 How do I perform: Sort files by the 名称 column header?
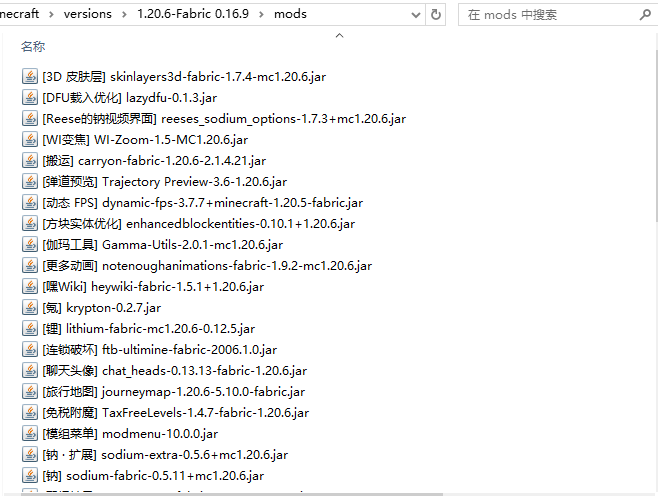[33, 46]
